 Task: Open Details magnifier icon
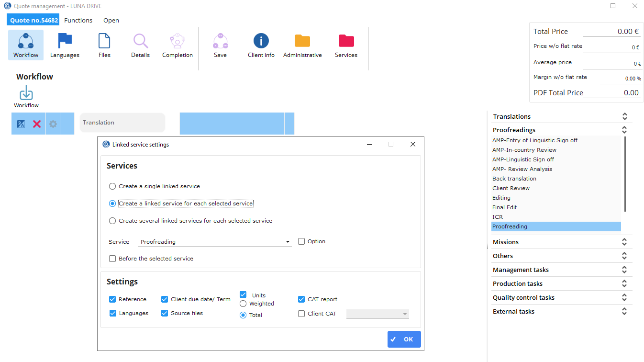point(140,41)
